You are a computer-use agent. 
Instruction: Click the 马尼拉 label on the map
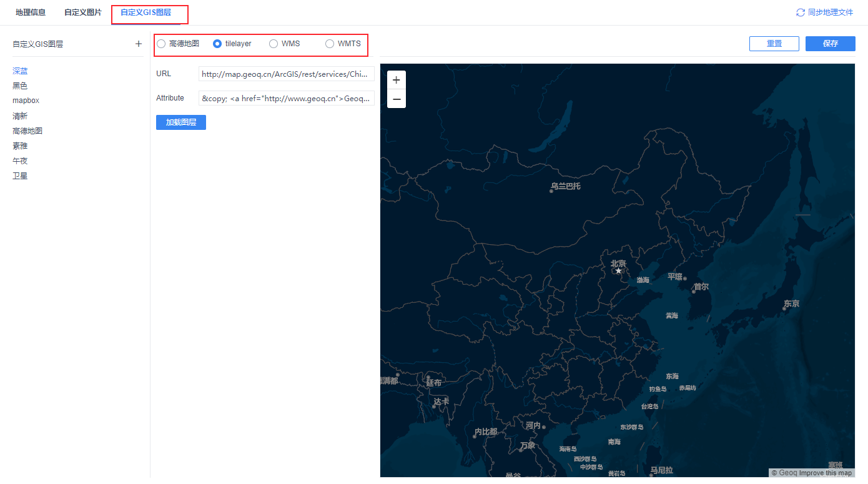coord(661,470)
